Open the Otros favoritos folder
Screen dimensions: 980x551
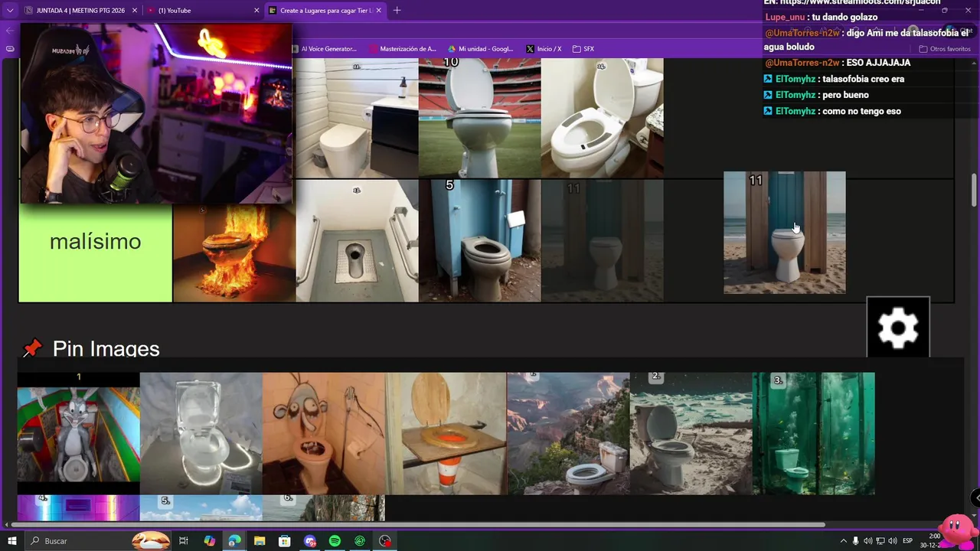945,49
